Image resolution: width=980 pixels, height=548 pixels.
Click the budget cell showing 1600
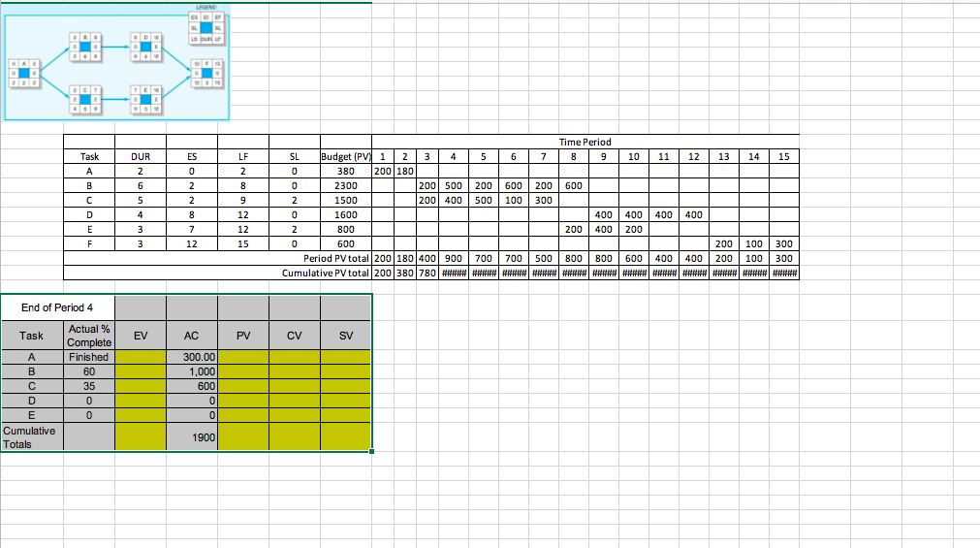tap(346, 214)
